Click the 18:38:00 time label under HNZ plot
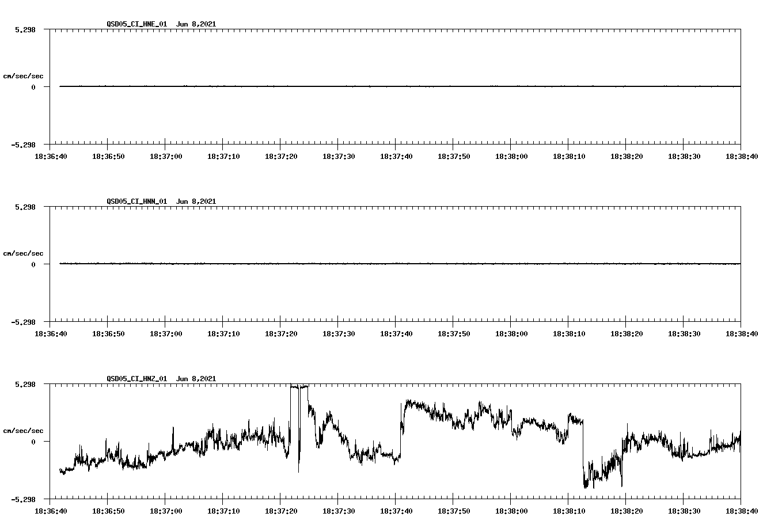Screen dimensions: 782x532 [x=511, y=511]
